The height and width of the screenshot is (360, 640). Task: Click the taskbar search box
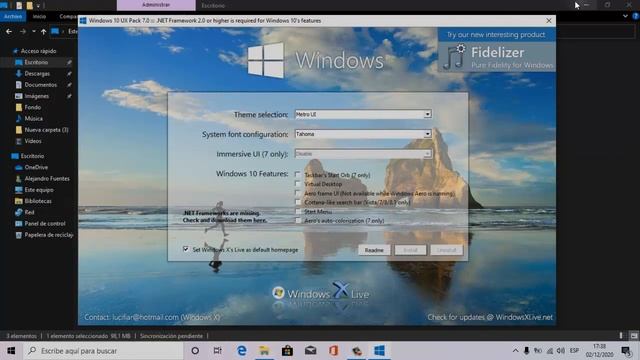[103, 351]
